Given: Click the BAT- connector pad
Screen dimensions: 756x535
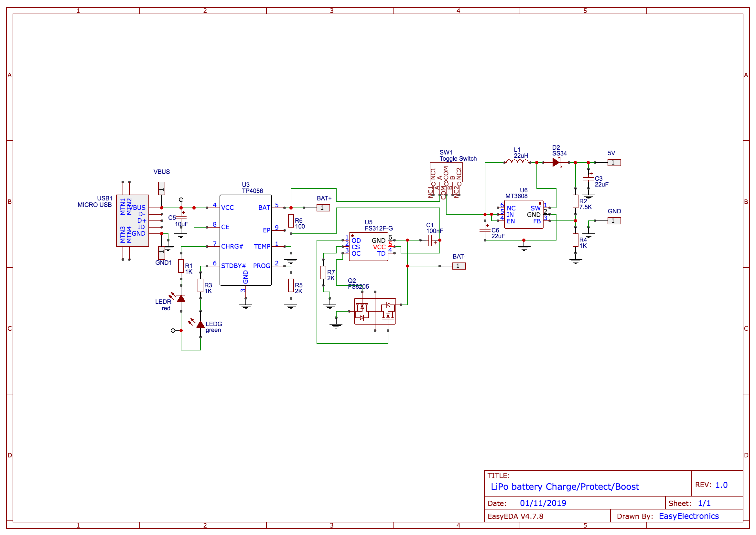Looking at the screenshot, I should [459, 266].
